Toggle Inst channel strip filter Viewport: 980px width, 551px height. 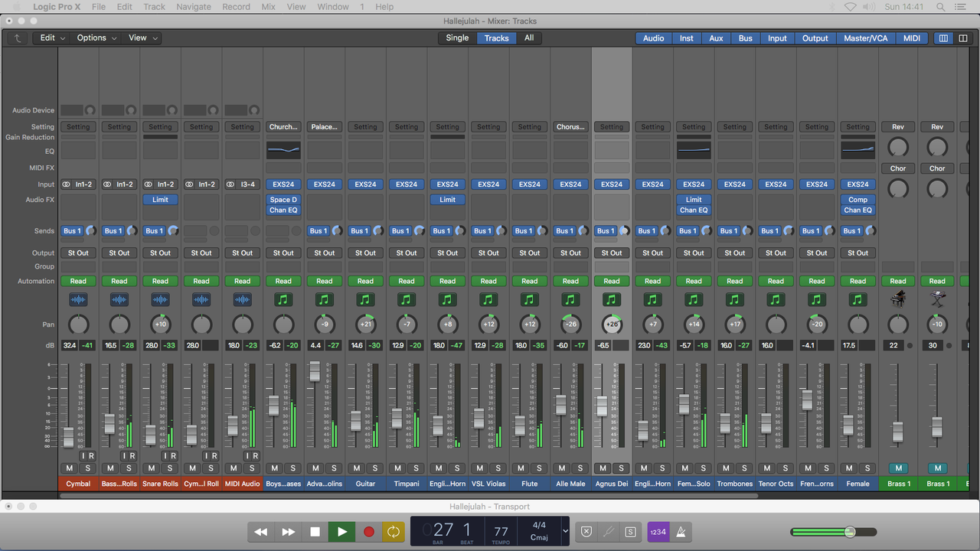pyautogui.click(x=687, y=38)
